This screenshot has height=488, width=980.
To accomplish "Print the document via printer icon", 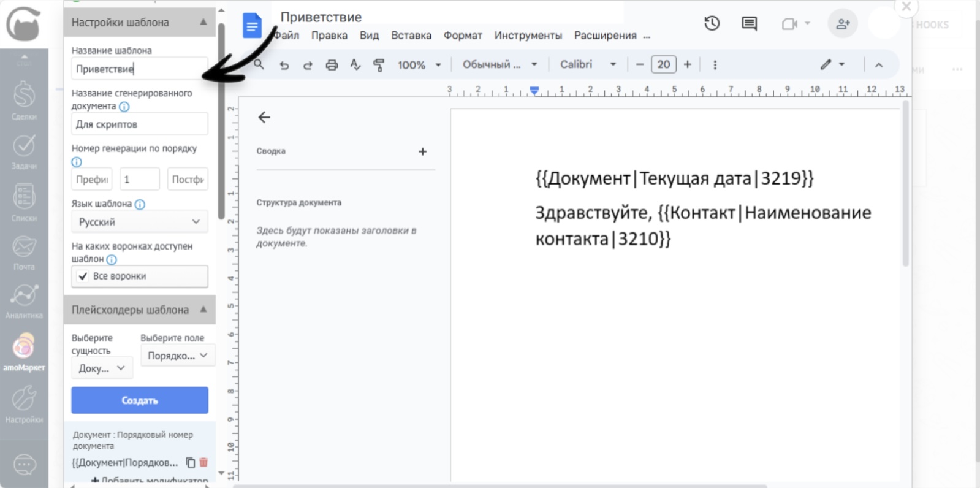I will (x=332, y=65).
